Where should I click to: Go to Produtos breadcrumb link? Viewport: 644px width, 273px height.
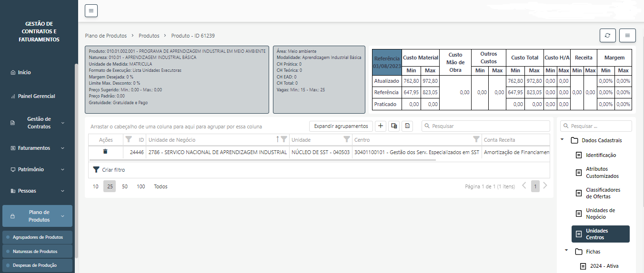(149, 36)
